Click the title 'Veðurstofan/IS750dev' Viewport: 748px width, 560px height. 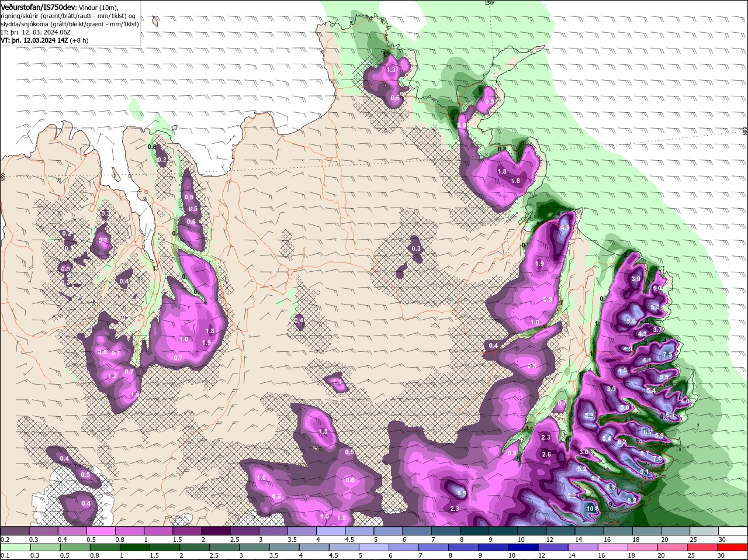38,7
